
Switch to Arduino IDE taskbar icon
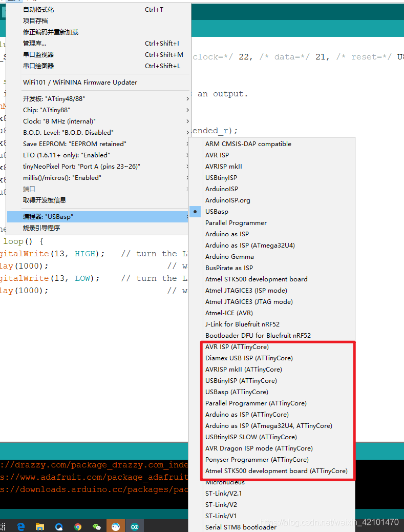[x=135, y=526]
